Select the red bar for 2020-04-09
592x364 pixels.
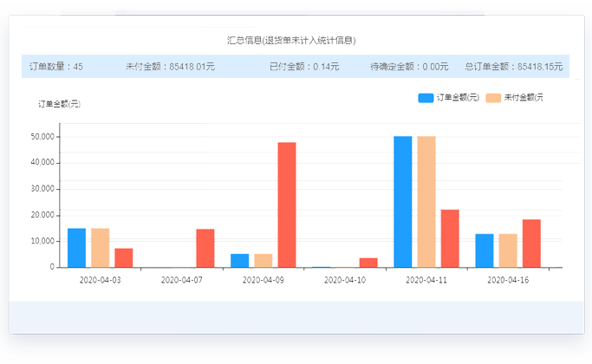[x=287, y=205]
